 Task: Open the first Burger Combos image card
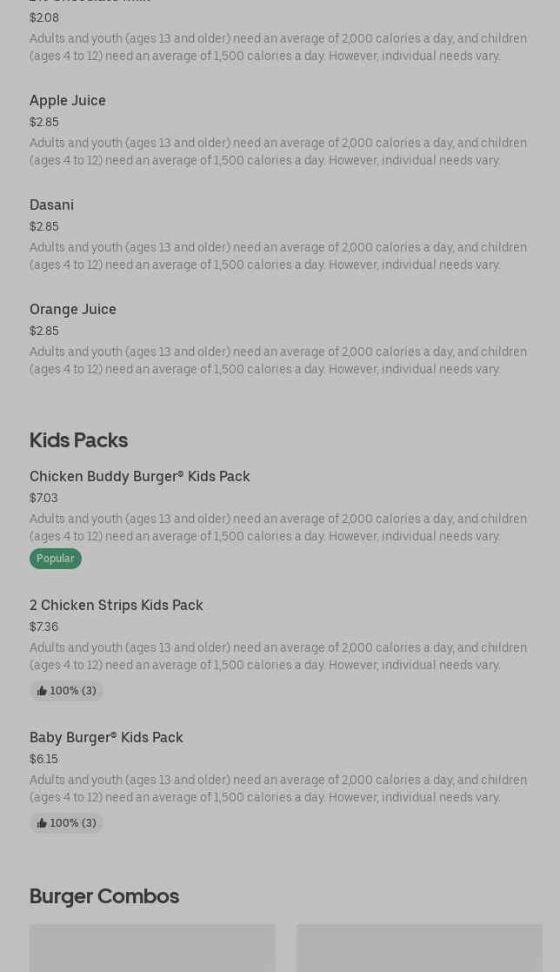[x=152, y=949]
